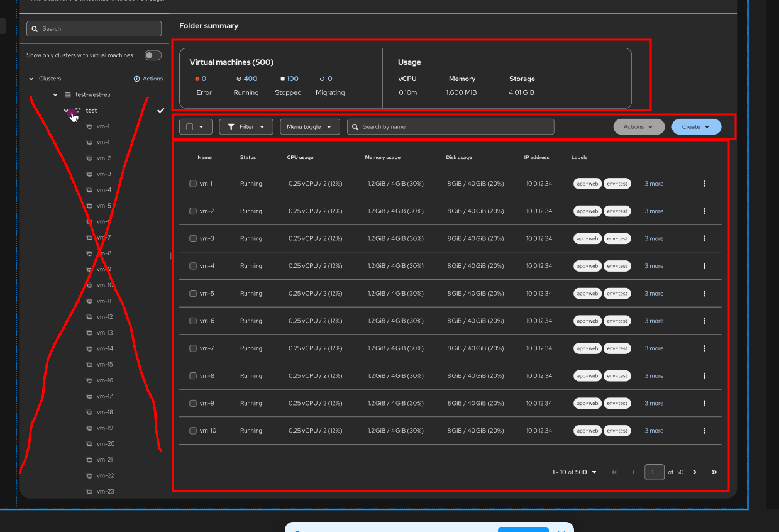Select vm-3 in the sidebar tree
Viewport: 779px width, 532px height.
[x=104, y=174]
